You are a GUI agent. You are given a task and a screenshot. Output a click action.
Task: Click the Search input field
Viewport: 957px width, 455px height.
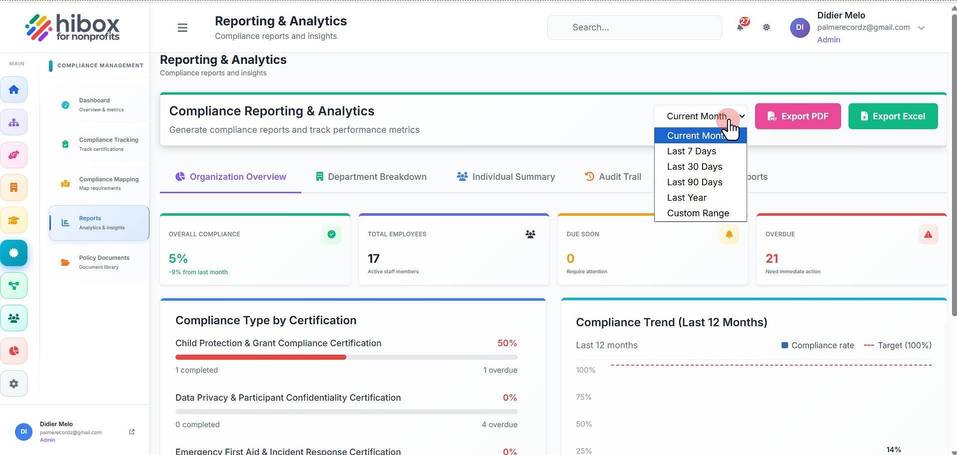click(634, 27)
